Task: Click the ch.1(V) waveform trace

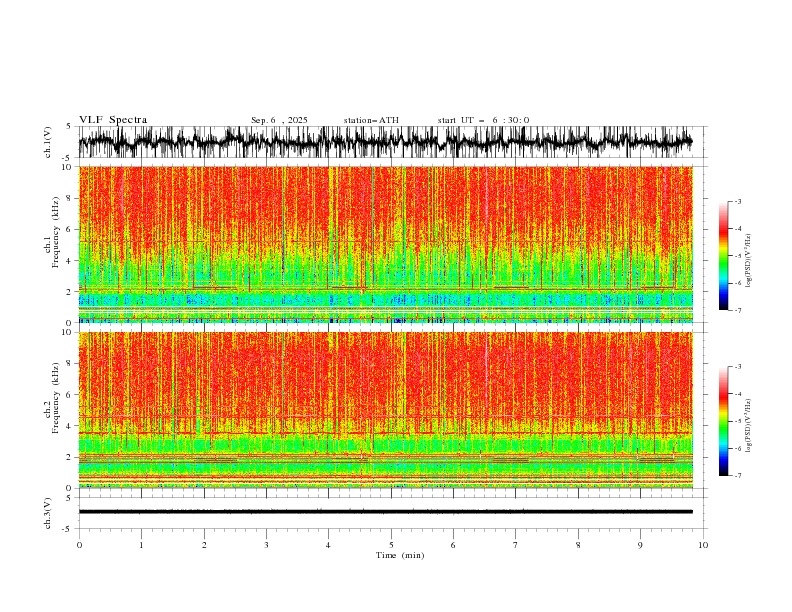Action: click(386, 142)
